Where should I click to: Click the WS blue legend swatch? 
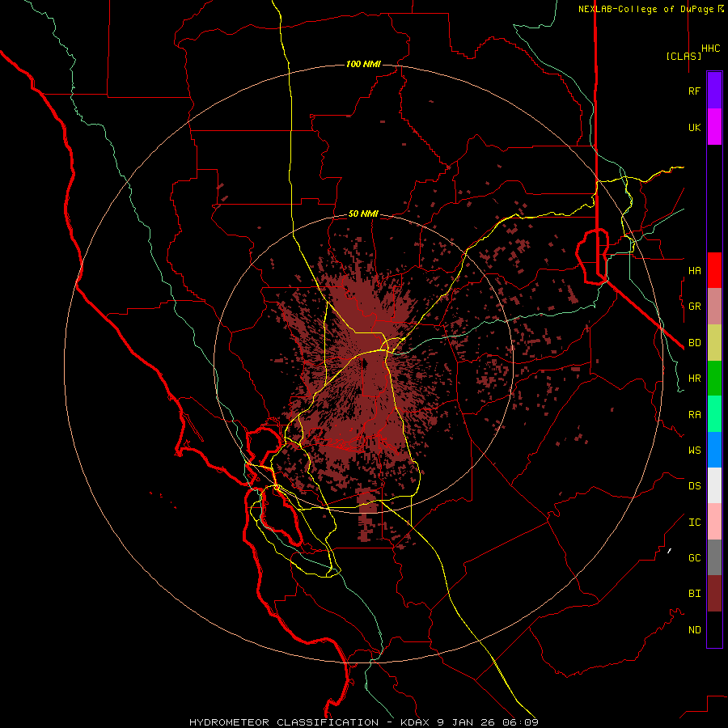pyautogui.click(x=714, y=450)
